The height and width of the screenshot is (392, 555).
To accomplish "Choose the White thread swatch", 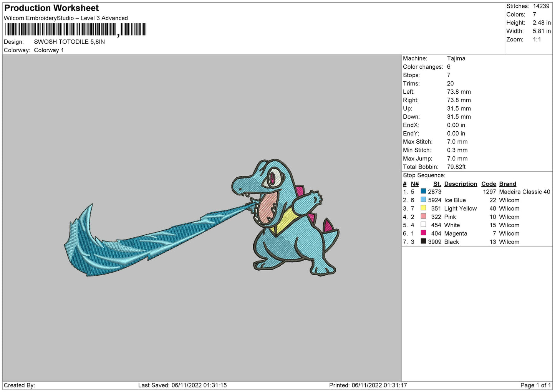I will point(423,225).
